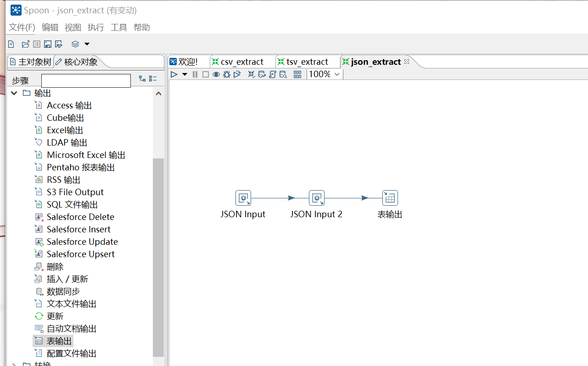Open the run options dropdown arrow
Screen dimensions: 588x366
point(185,74)
